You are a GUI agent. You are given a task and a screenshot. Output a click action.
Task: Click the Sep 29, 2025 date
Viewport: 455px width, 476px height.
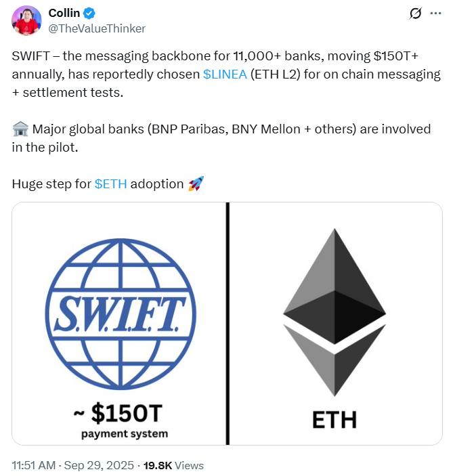(x=99, y=465)
